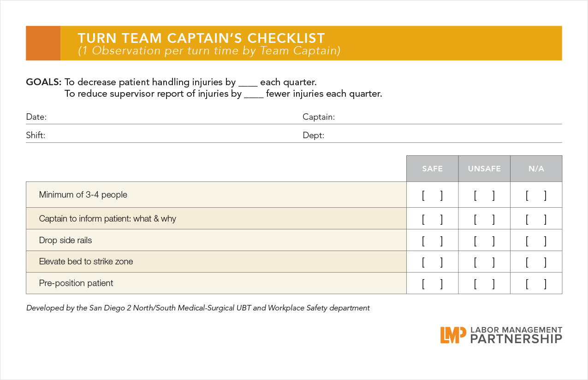
Task: Mark SAFE for Captain to inform patient
Action: point(432,219)
